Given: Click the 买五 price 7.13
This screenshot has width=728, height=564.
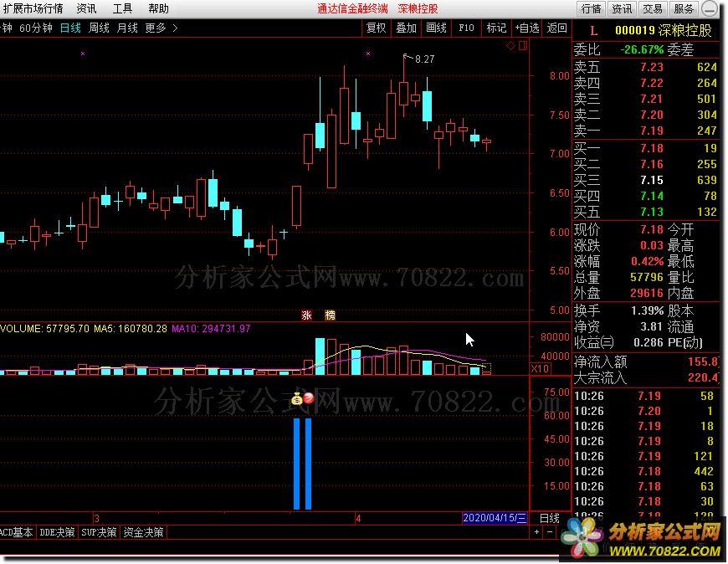Looking at the screenshot, I should point(652,213).
